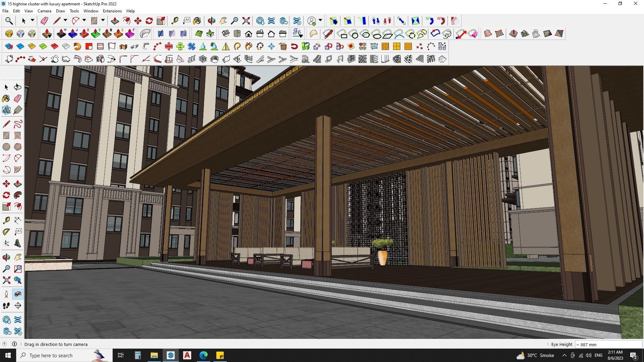Select the Paint Bucket tool in the top toolbar
Screen dimensions: 644x362
pos(197,21)
